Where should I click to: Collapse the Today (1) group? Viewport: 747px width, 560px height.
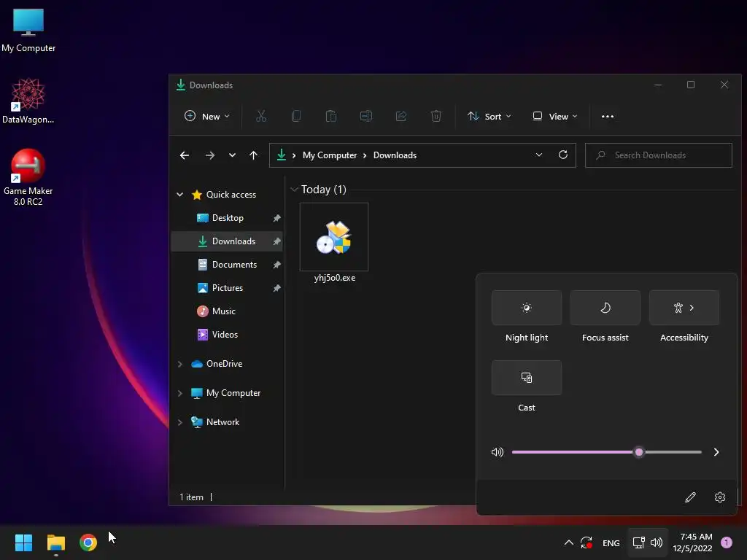pyautogui.click(x=295, y=190)
